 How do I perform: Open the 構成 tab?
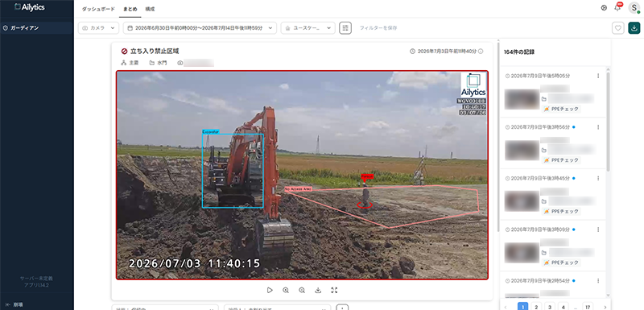pyautogui.click(x=150, y=9)
